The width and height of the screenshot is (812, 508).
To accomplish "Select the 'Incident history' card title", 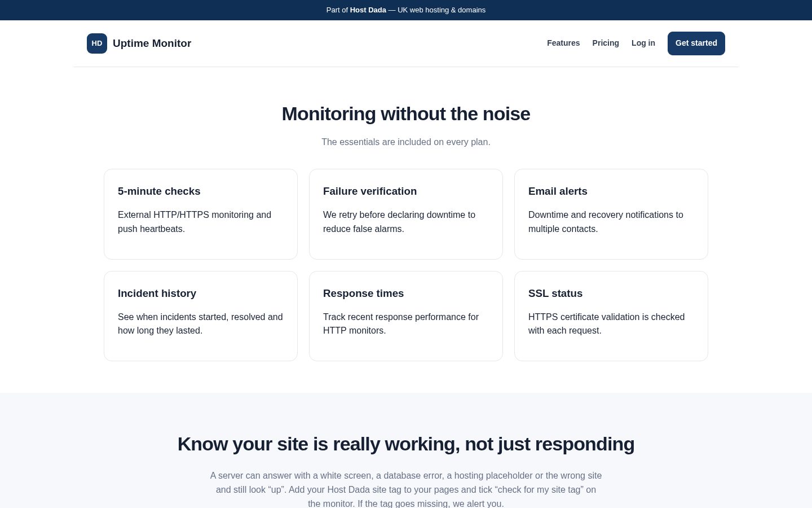I will click(x=157, y=294).
